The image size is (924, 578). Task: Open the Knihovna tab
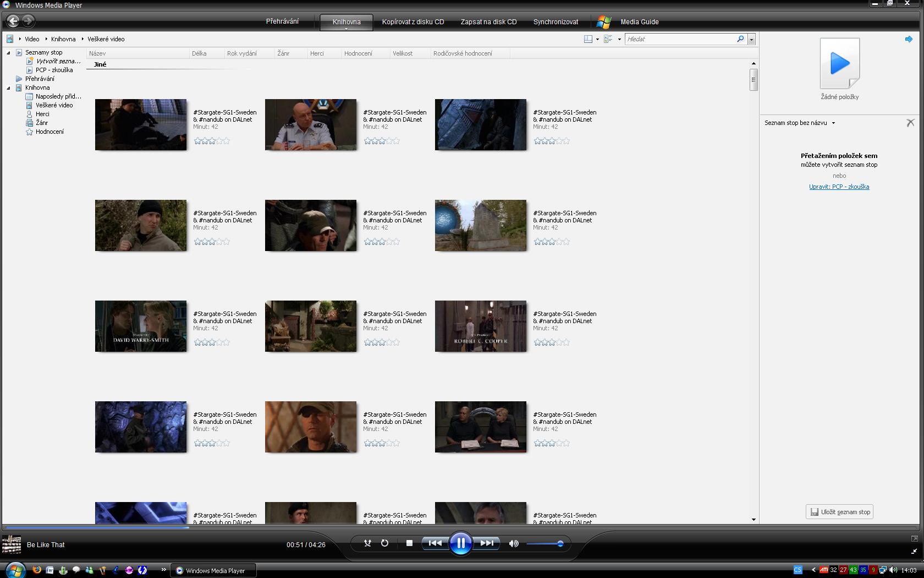[x=346, y=22]
